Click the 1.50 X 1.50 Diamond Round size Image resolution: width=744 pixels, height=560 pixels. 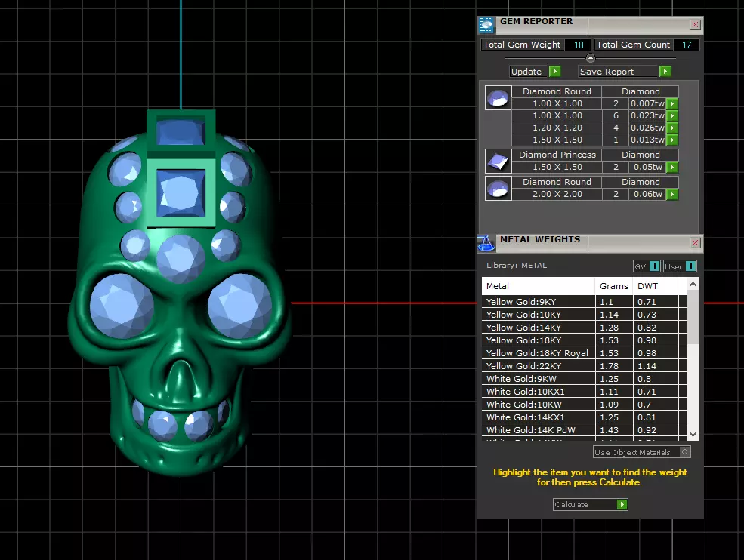[557, 140]
